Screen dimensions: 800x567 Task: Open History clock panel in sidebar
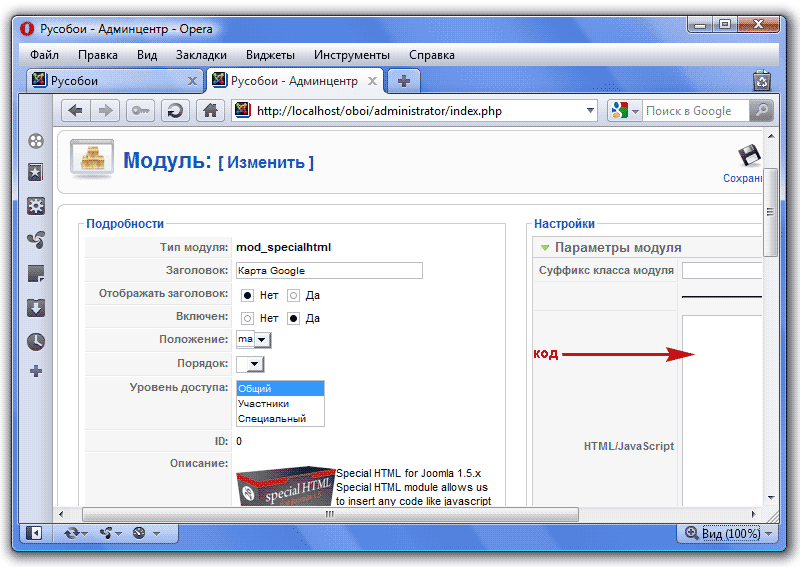coord(36,341)
